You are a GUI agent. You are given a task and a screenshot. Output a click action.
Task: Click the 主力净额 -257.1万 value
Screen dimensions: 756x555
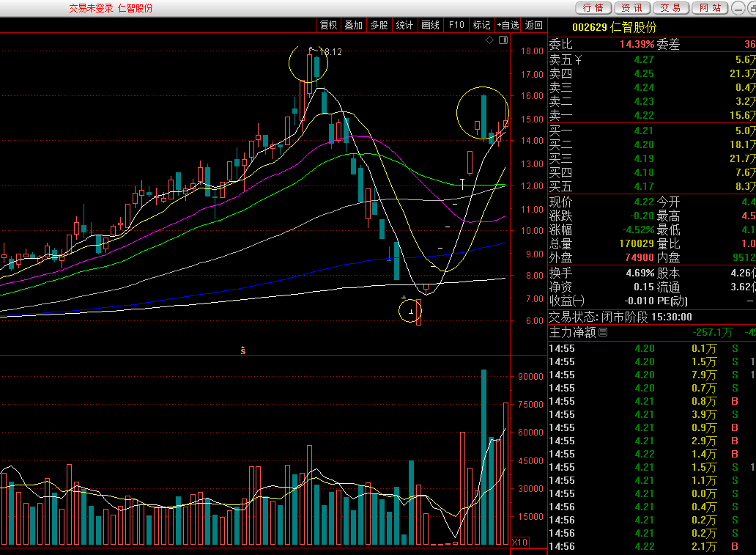click(713, 333)
